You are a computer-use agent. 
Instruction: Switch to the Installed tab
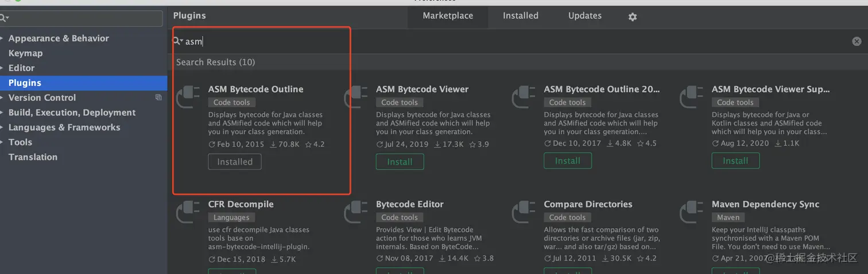click(521, 16)
